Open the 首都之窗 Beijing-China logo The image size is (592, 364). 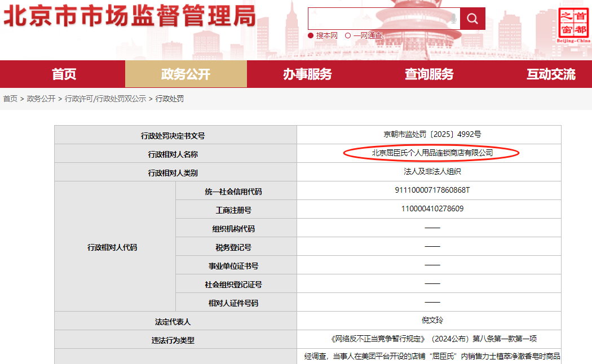573,25
